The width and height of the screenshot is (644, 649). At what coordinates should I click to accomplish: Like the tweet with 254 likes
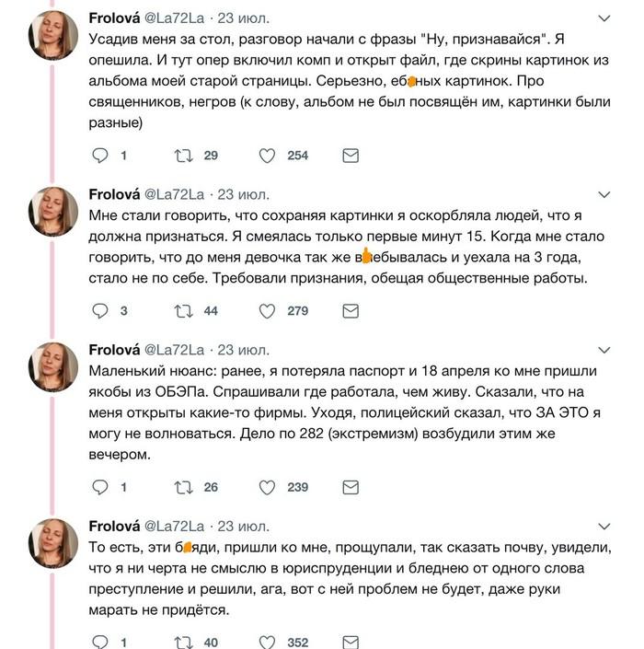267,156
